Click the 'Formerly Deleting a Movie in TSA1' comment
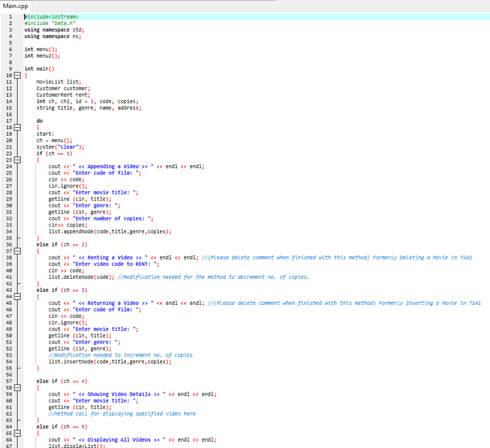This screenshot has height=448, width=490. click(422, 258)
